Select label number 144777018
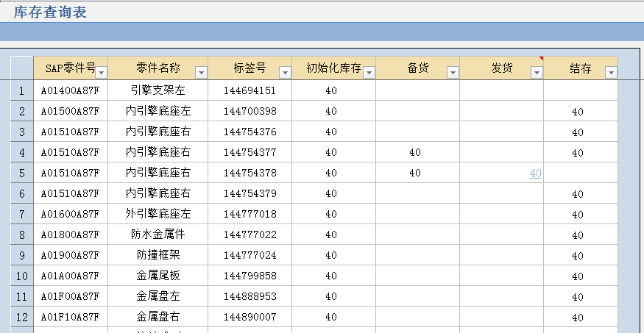 tap(250, 214)
